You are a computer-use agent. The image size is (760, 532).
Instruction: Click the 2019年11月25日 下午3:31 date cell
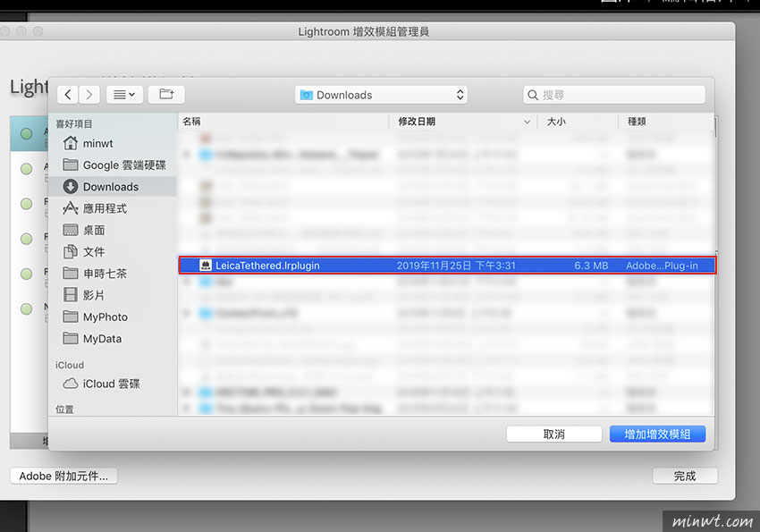point(456,266)
